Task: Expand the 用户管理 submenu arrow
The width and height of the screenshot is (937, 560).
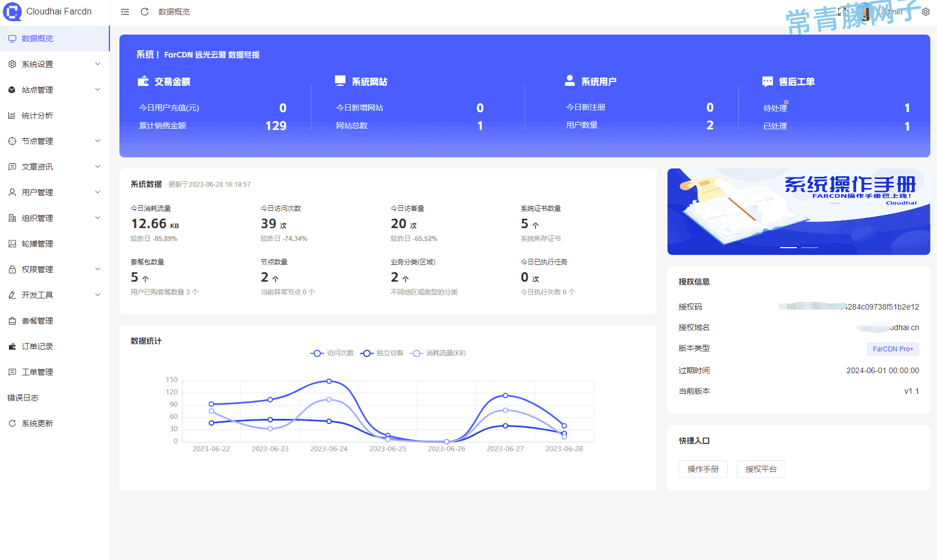Action: [x=98, y=192]
